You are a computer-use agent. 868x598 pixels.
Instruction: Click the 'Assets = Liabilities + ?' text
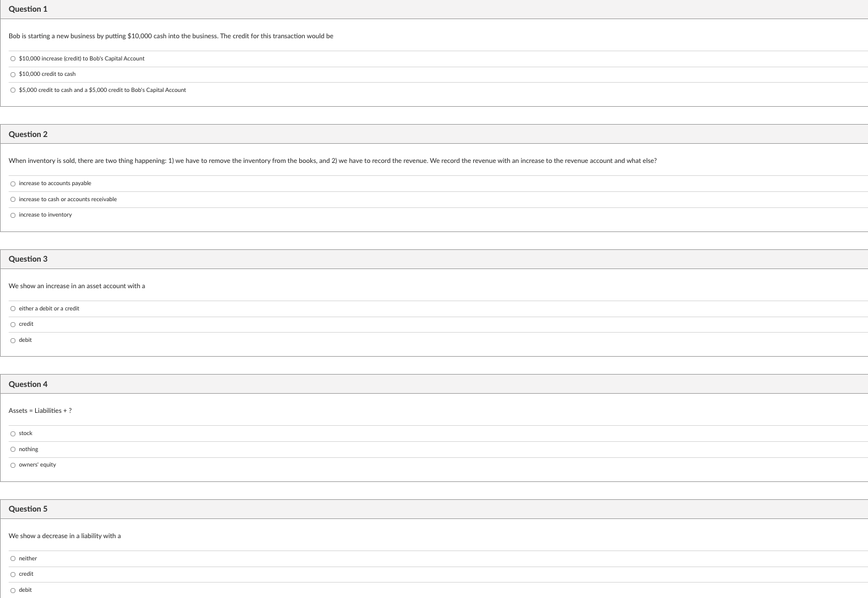pos(40,410)
